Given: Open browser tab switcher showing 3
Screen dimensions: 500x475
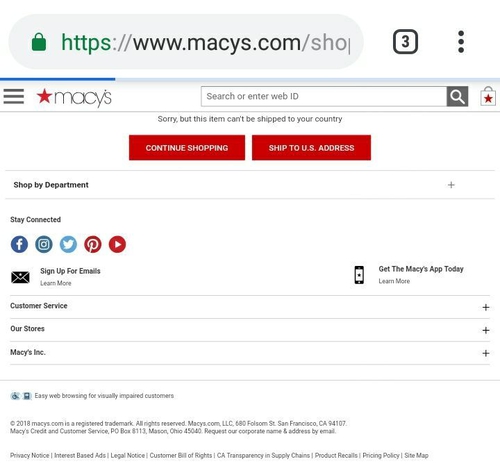Looking at the screenshot, I should [x=405, y=42].
